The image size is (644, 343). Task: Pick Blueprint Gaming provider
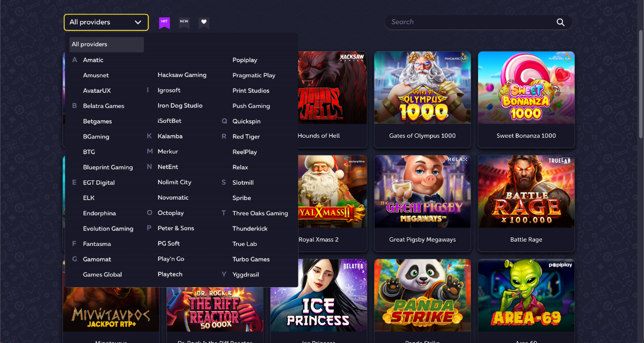point(108,167)
